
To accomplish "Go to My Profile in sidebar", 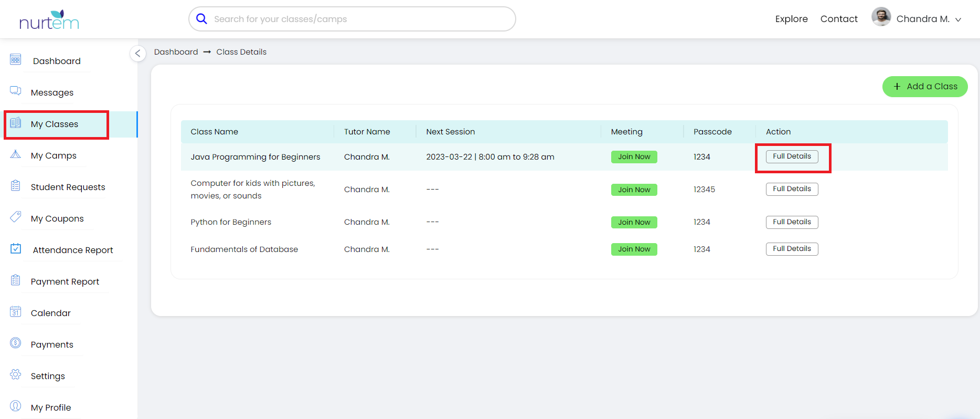I will pyautogui.click(x=51, y=408).
